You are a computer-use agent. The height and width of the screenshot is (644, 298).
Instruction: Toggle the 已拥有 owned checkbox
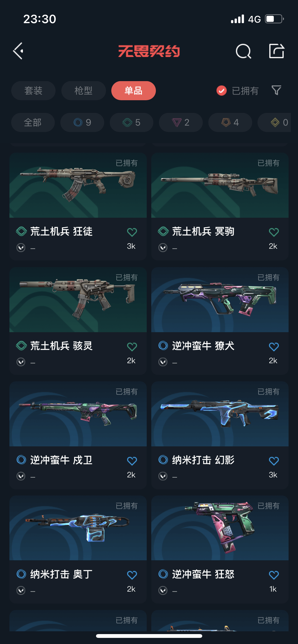click(x=222, y=90)
